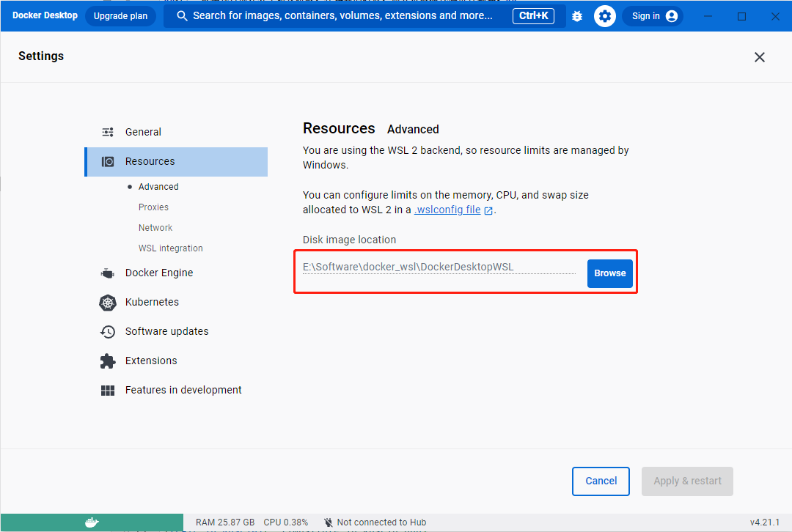The height and width of the screenshot is (532, 792).
Task: Open the .wslconfig file link
Action: [x=448, y=210]
